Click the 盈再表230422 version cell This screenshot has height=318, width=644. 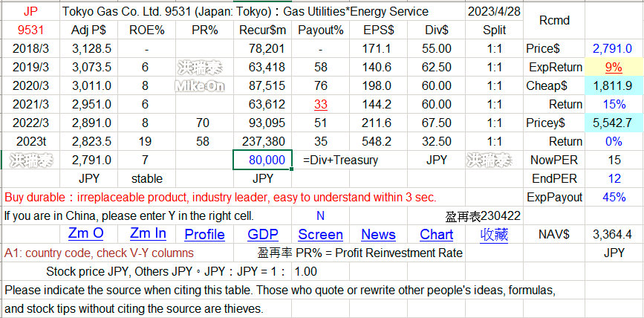pyautogui.click(x=483, y=215)
